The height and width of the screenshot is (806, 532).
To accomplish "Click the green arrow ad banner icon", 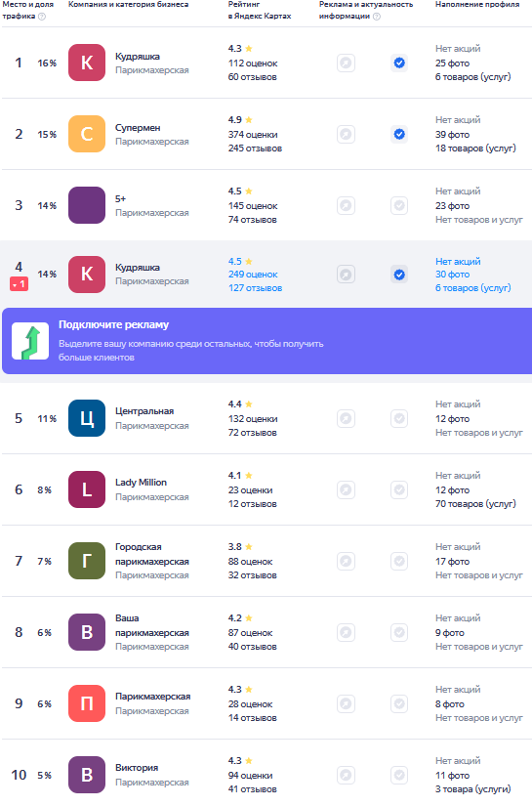I will point(30,341).
